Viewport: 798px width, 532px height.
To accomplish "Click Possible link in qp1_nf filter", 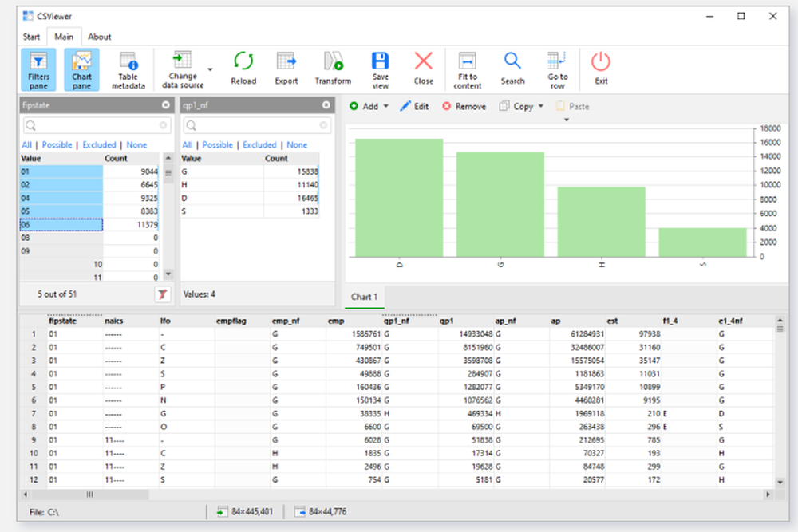I will pos(217,145).
